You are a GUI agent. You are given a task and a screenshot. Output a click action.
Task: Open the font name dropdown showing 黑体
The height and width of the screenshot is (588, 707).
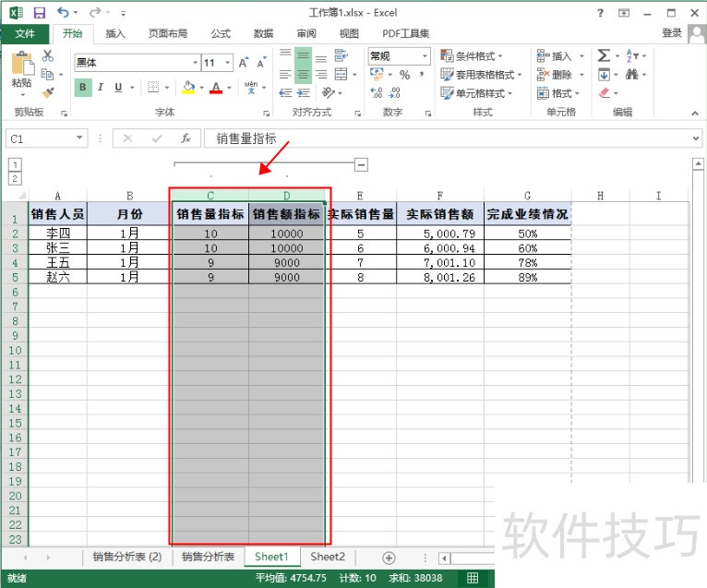[196, 63]
